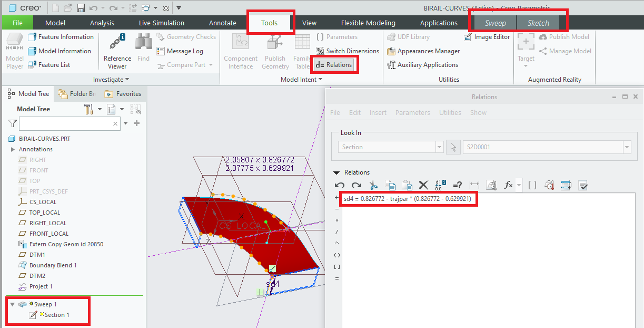Viewport: 644px width, 328px height.
Task: Select Section 1 in the model tree
Action: point(56,315)
